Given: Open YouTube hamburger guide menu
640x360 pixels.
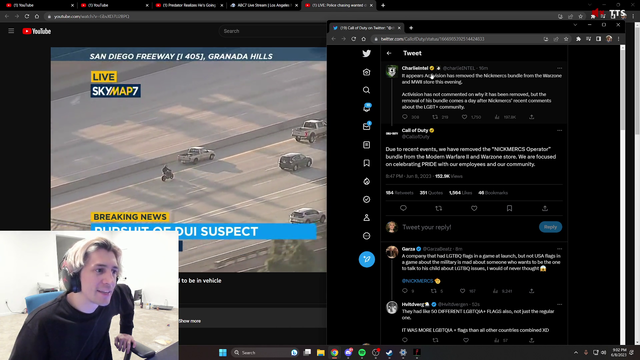Looking at the screenshot, I should point(11,31).
